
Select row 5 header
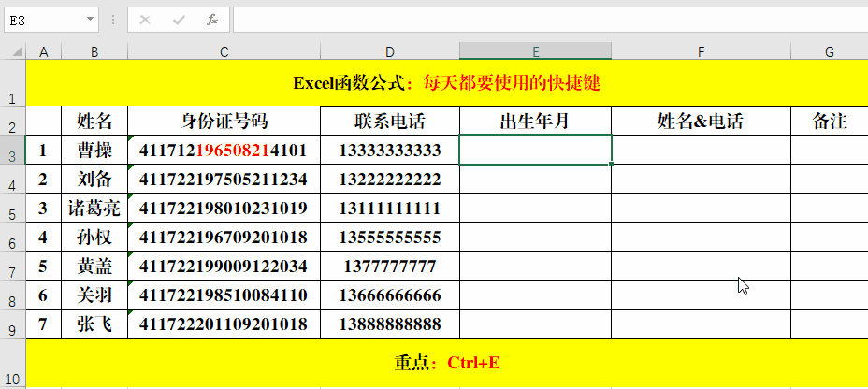(x=13, y=208)
